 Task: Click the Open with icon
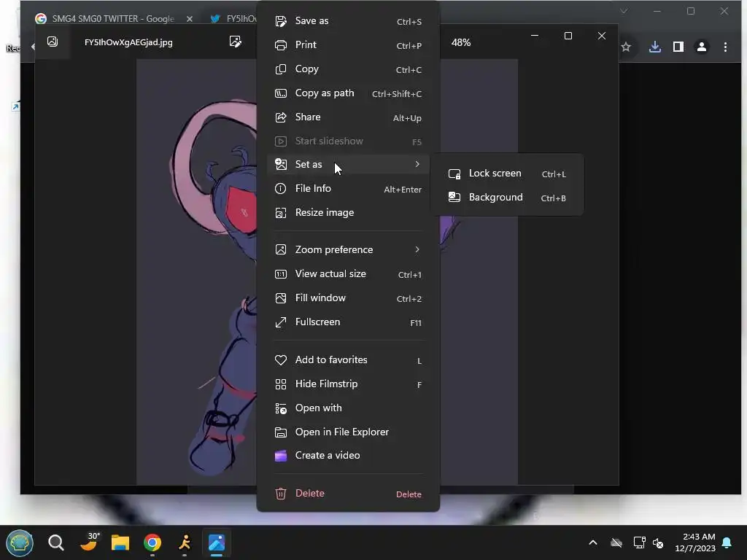coord(281,408)
